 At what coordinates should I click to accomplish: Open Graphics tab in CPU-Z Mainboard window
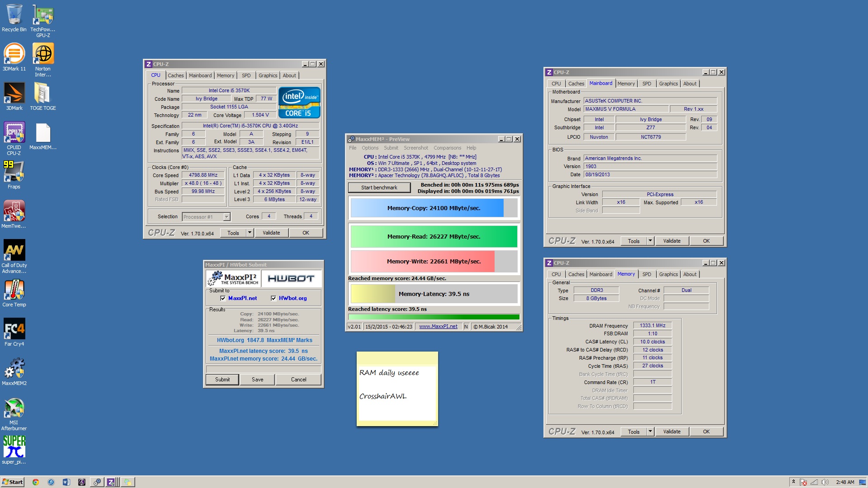tap(668, 84)
